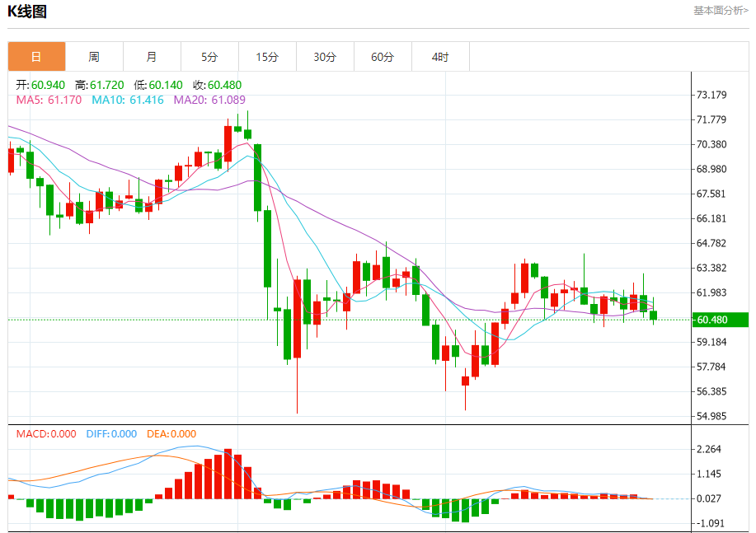Viewport: 756px width, 533px height.
Task: Click the DIFF: 0.000 indicator label
Action: point(111,434)
